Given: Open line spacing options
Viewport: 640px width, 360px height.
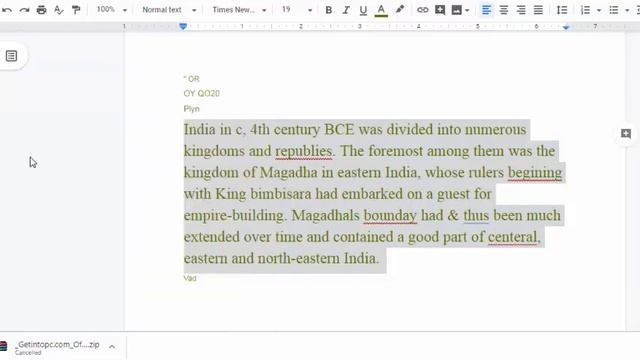Looking at the screenshot, I should click(x=562, y=10).
